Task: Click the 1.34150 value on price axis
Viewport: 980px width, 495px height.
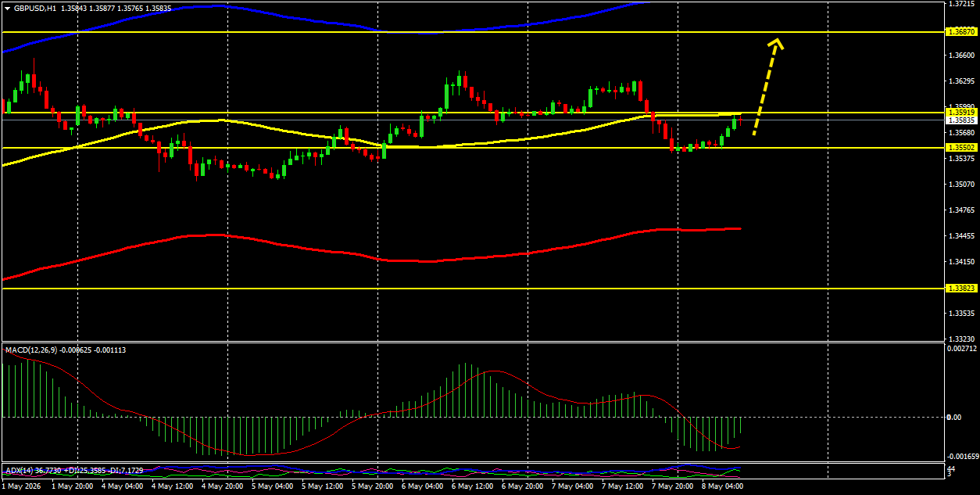Action: point(960,262)
